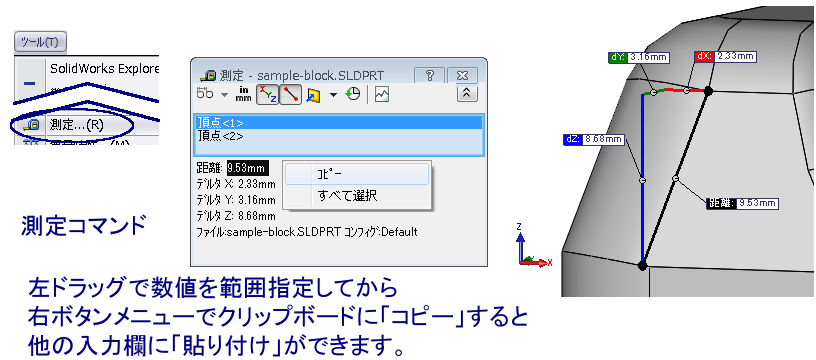Click the lower black vertex on the model
Screen dimensions: 816x360
point(643,265)
